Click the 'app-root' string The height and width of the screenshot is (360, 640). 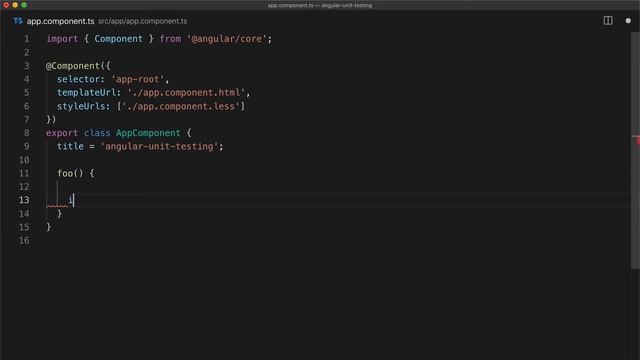point(138,79)
